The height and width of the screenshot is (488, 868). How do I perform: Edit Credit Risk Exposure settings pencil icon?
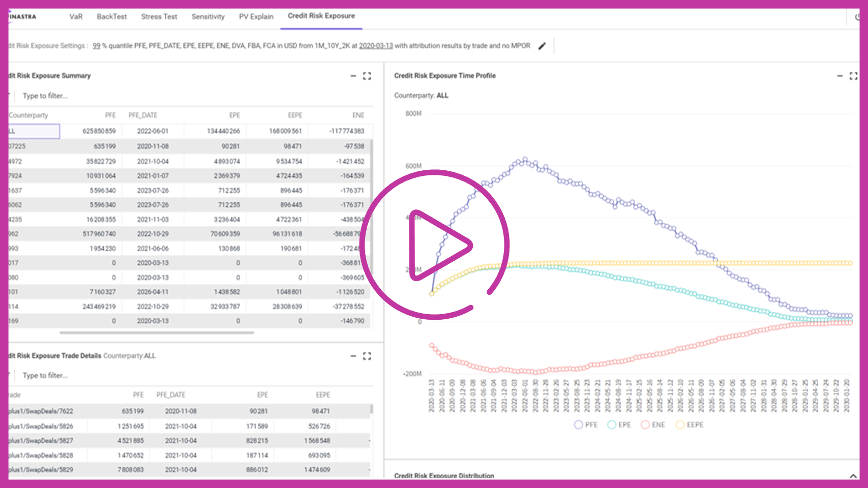point(542,46)
